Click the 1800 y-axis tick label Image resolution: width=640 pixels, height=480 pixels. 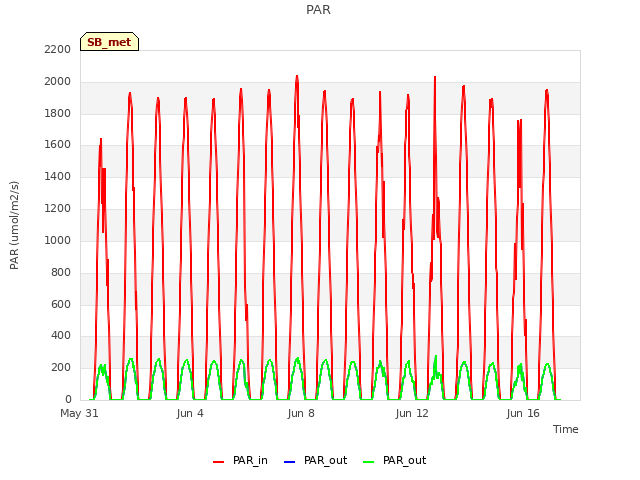58,113
